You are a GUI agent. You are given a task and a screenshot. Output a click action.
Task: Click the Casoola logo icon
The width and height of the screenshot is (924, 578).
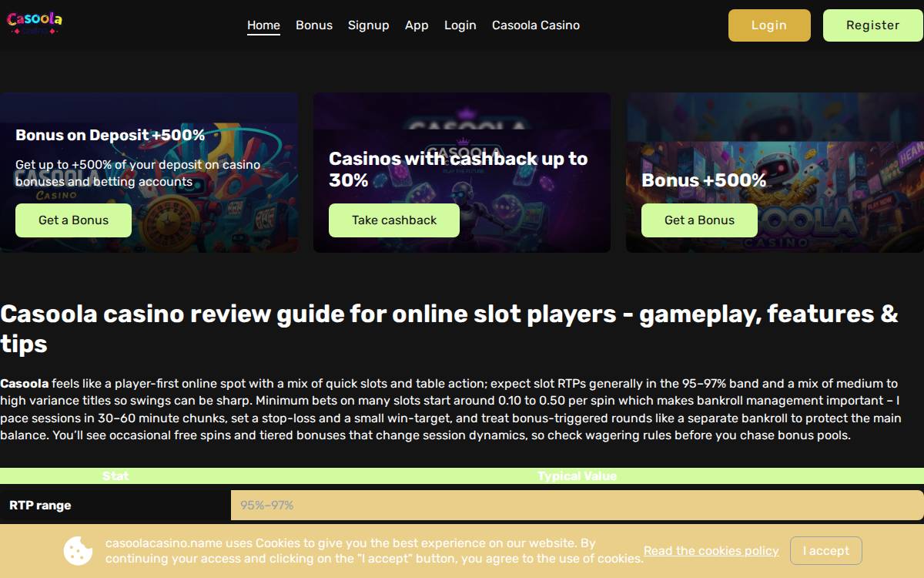click(35, 23)
